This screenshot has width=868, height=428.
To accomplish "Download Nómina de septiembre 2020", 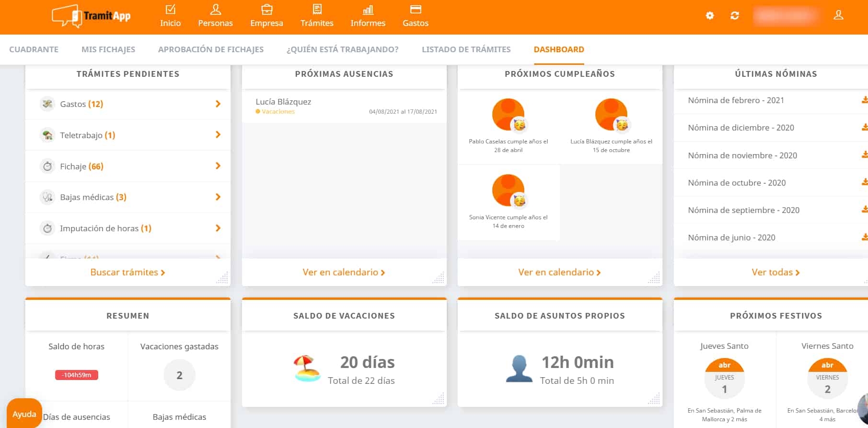I will pyautogui.click(x=864, y=210).
